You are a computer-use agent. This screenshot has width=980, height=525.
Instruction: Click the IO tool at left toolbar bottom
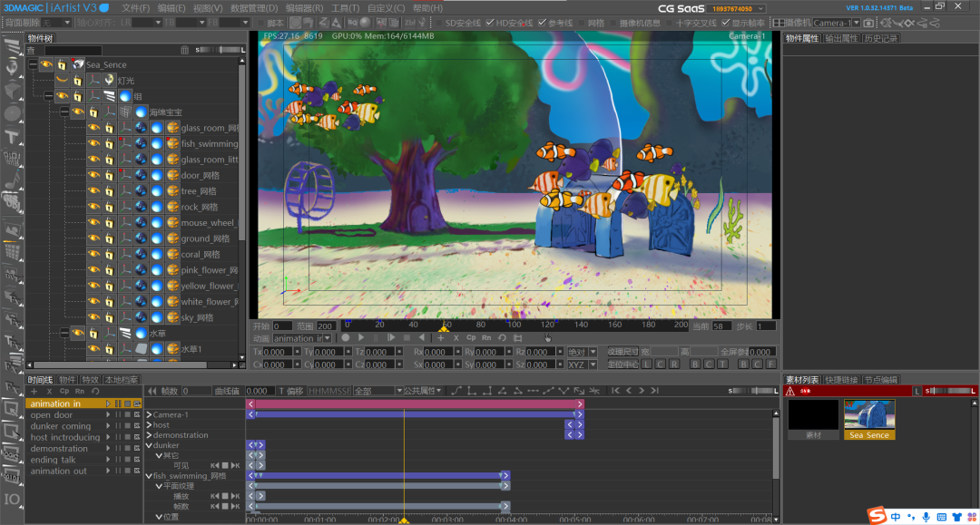click(12, 500)
